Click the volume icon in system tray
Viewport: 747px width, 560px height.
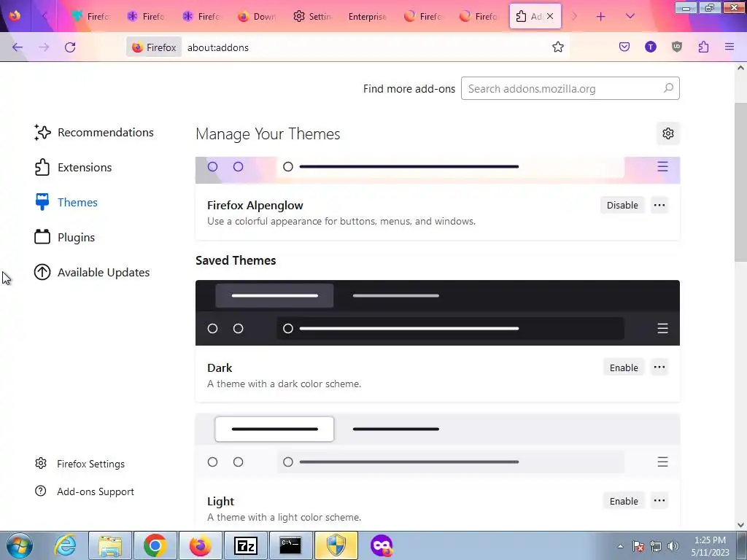(673, 546)
